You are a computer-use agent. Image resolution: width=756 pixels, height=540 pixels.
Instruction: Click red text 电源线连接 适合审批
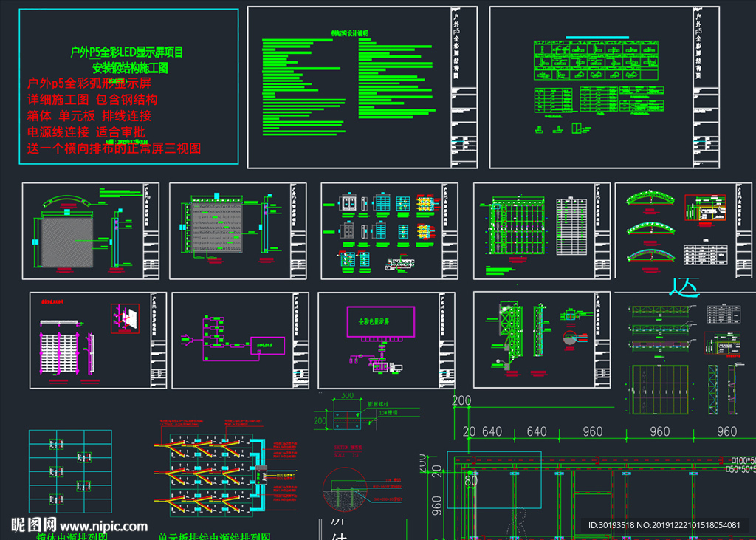coord(86,131)
